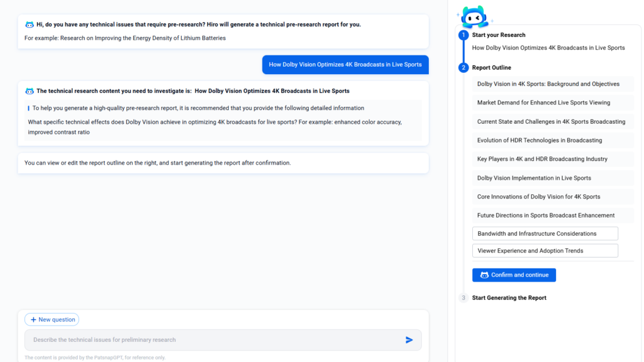Select Key Players in 4K and HDR item
Image resolution: width=644 pixels, height=362 pixels.
click(x=542, y=159)
